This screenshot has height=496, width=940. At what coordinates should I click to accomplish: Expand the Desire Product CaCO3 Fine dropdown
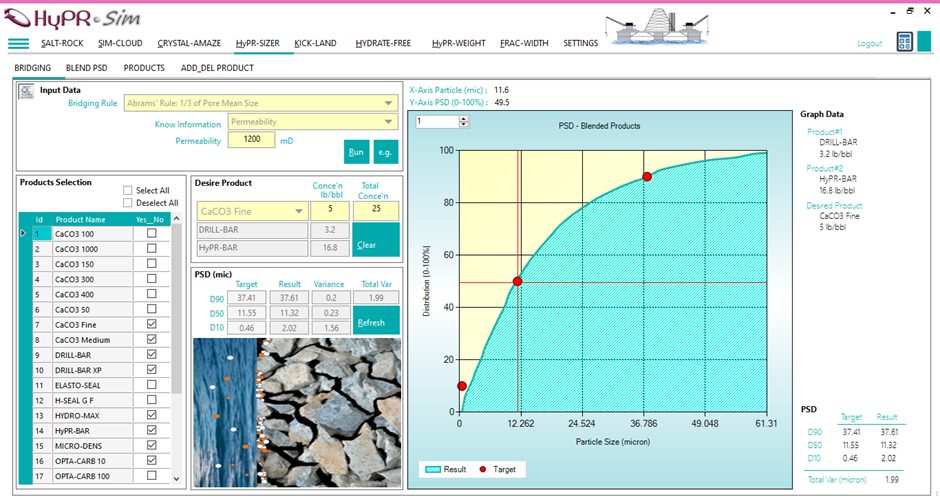click(x=299, y=211)
